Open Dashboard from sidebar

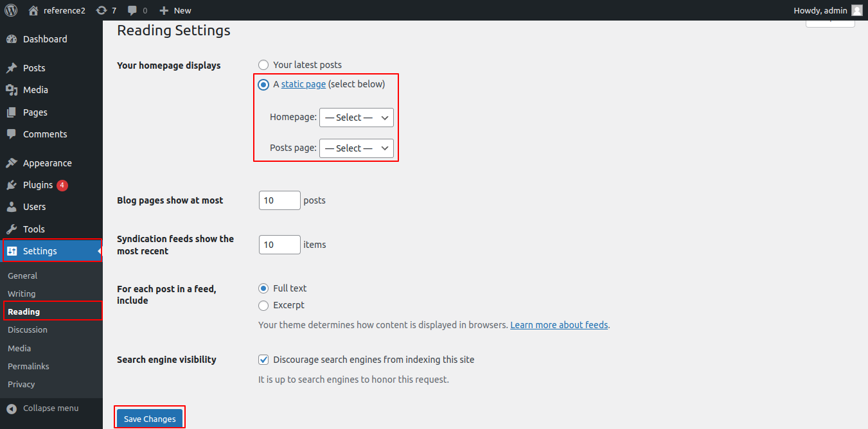pos(45,39)
